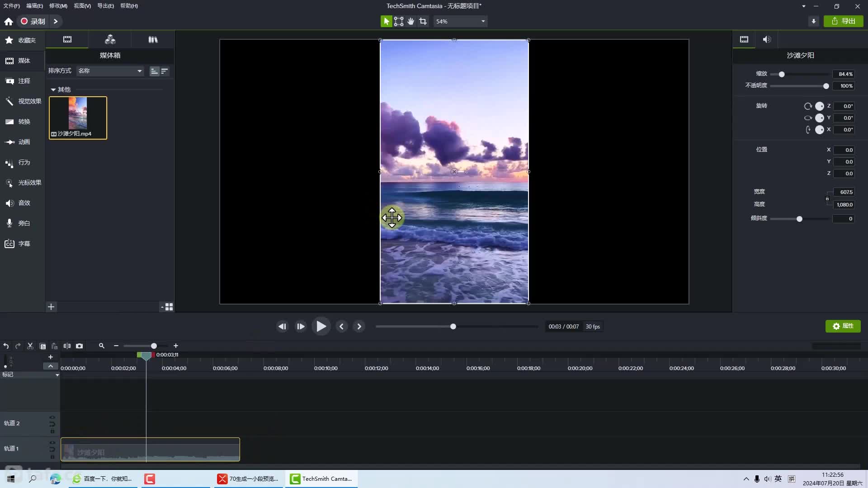Click the add media plus button
Image resolution: width=868 pixels, height=488 pixels.
[51, 307]
